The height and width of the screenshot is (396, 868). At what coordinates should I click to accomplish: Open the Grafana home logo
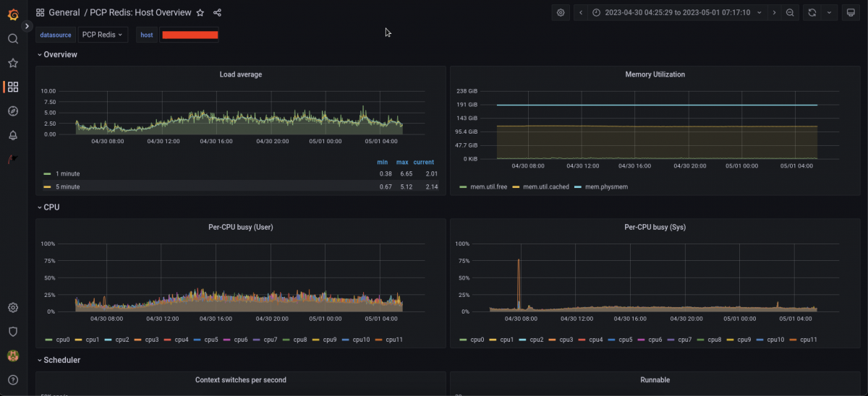(12, 13)
